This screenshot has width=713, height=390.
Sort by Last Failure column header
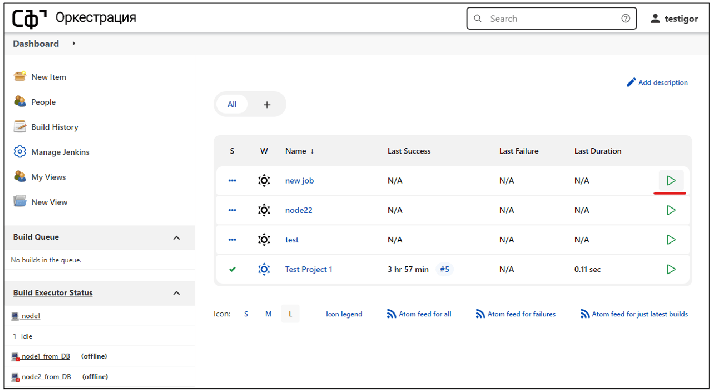tap(519, 151)
